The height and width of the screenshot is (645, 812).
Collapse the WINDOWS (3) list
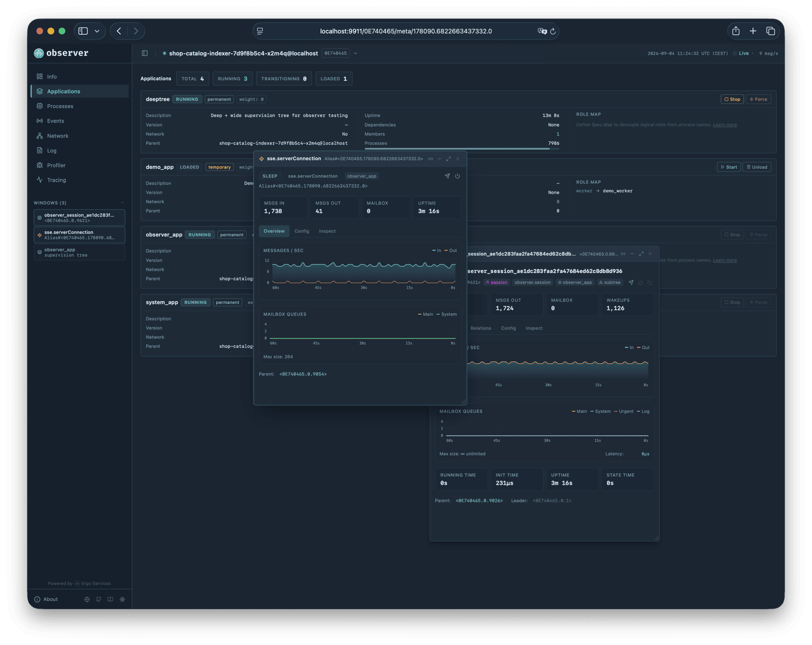pyautogui.click(x=122, y=203)
